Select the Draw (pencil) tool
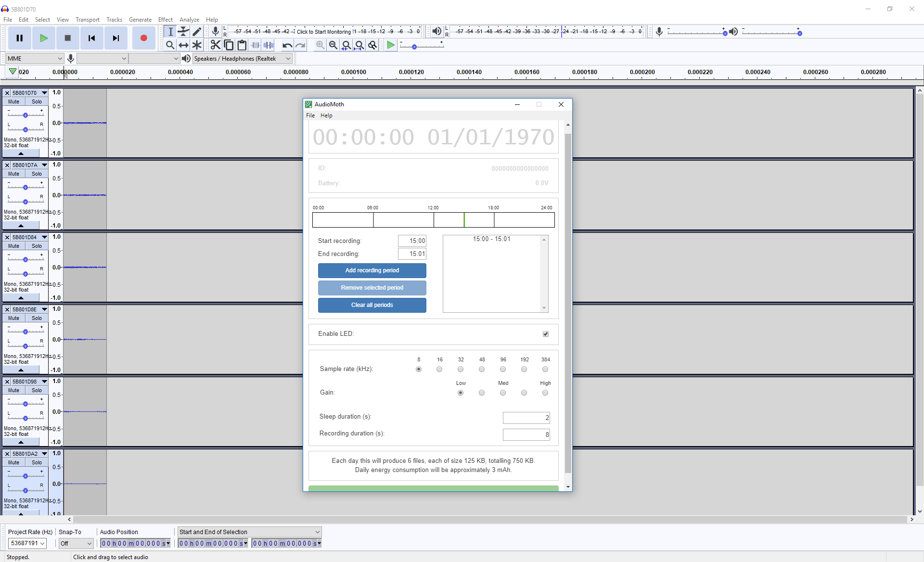The height and width of the screenshot is (562, 924). coord(197,32)
